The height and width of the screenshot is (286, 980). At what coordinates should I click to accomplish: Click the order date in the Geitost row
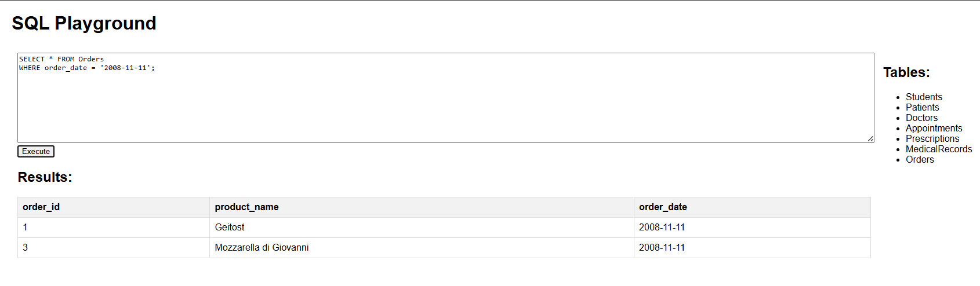pyautogui.click(x=662, y=228)
